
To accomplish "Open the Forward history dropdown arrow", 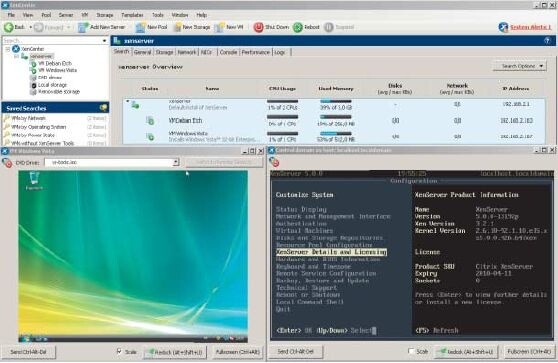I will point(69,27).
